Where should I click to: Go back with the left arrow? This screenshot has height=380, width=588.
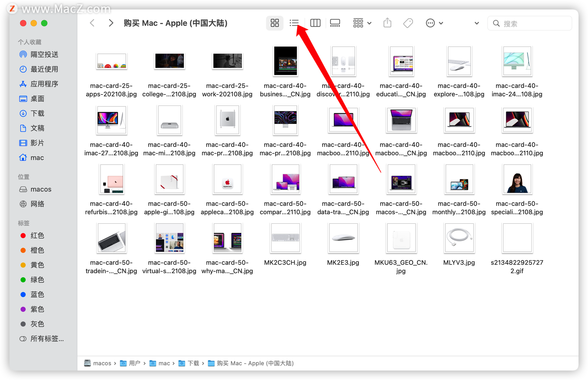coord(92,23)
